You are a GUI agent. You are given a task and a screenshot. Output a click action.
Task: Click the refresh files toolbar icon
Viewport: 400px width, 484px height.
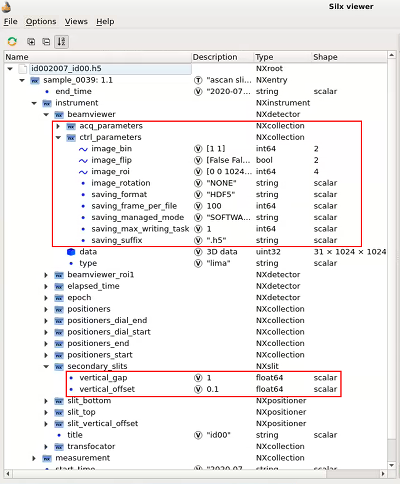(x=12, y=42)
